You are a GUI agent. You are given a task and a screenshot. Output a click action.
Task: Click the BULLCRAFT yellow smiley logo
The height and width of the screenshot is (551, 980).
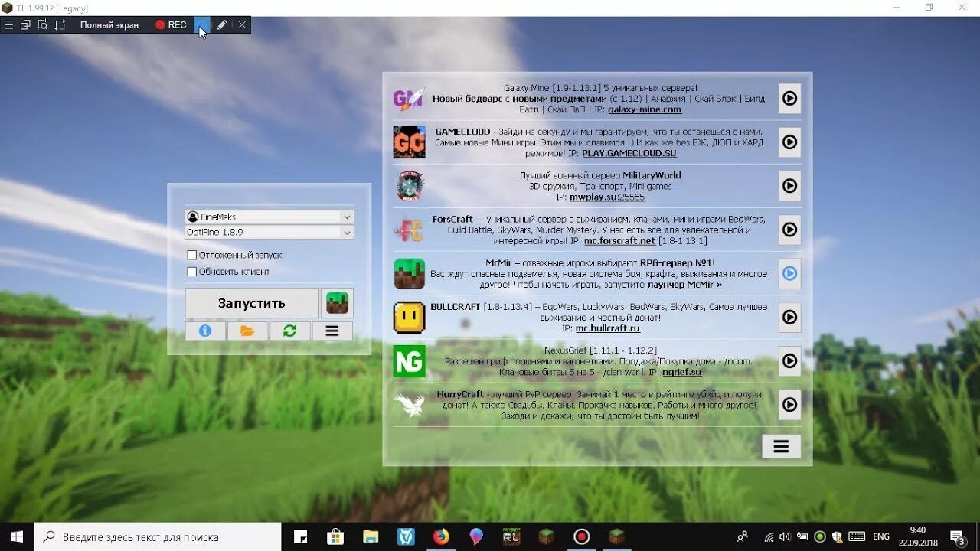pyautogui.click(x=409, y=317)
